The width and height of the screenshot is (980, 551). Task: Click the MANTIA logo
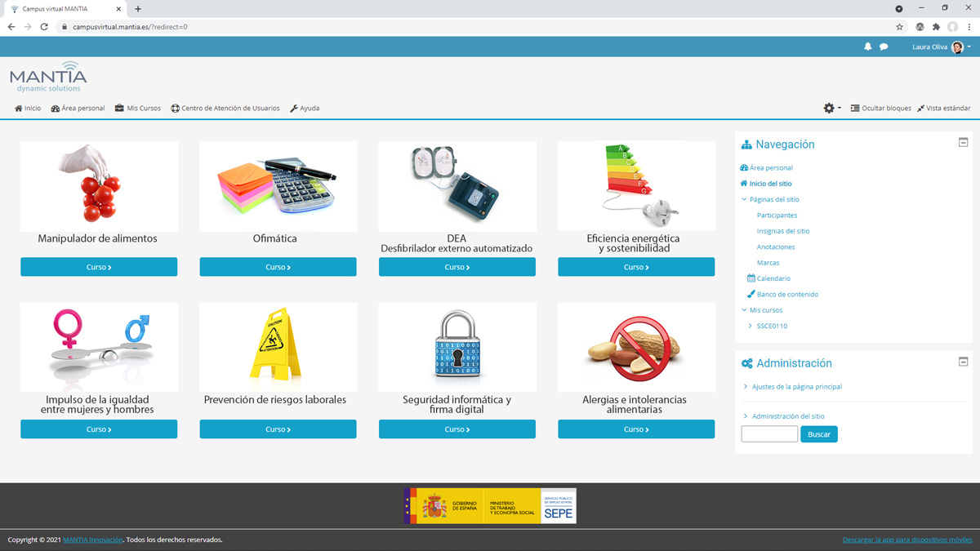(x=48, y=77)
